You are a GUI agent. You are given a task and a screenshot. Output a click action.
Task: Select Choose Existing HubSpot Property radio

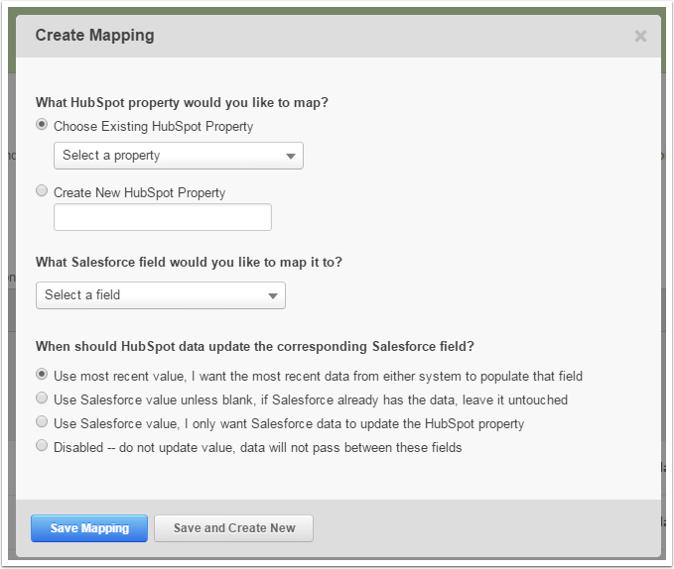pos(42,125)
